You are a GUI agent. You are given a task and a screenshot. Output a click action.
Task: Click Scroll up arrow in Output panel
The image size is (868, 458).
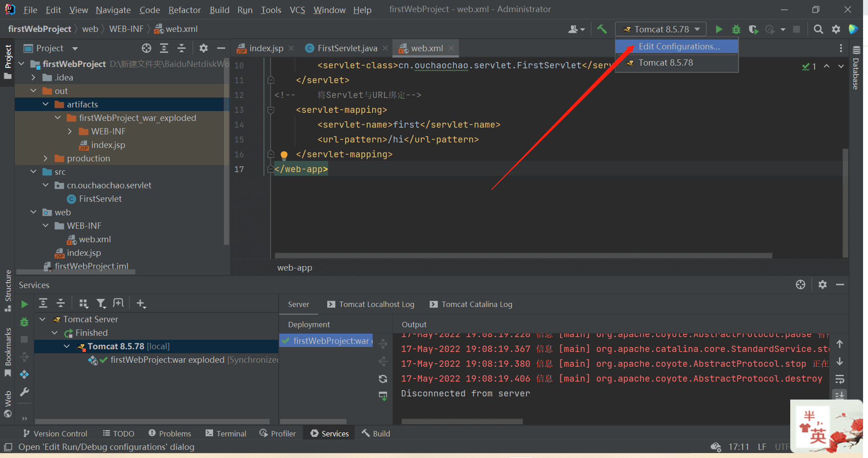(x=840, y=344)
